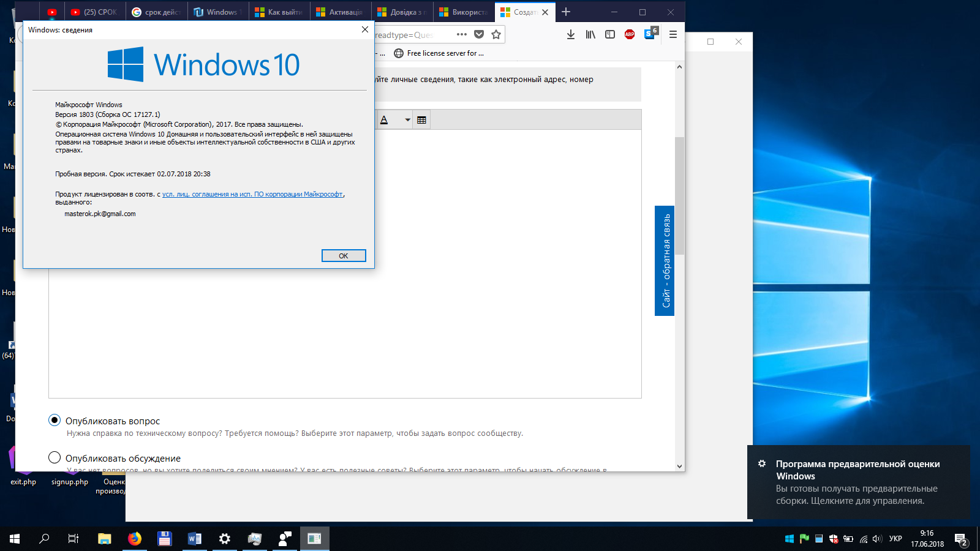Screen dimensions: 980x551
Task: Open the Windows Insider Program notification
Action: [859, 482]
